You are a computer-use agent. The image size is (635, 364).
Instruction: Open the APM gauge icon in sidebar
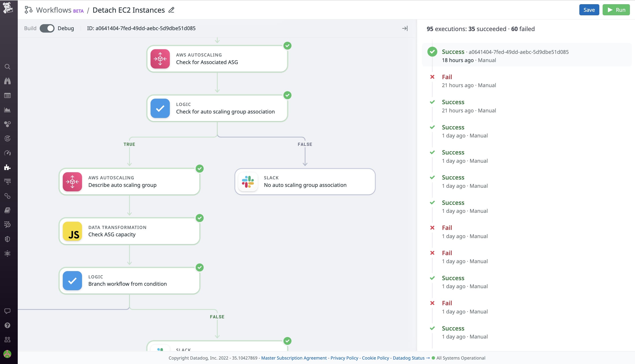(8, 153)
